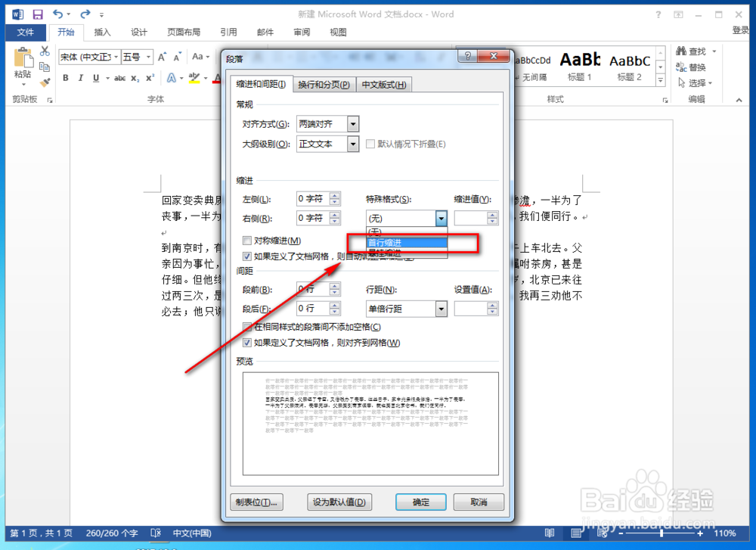Toggle Italic formatting
The image size is (756, 550).
point(81,78)
